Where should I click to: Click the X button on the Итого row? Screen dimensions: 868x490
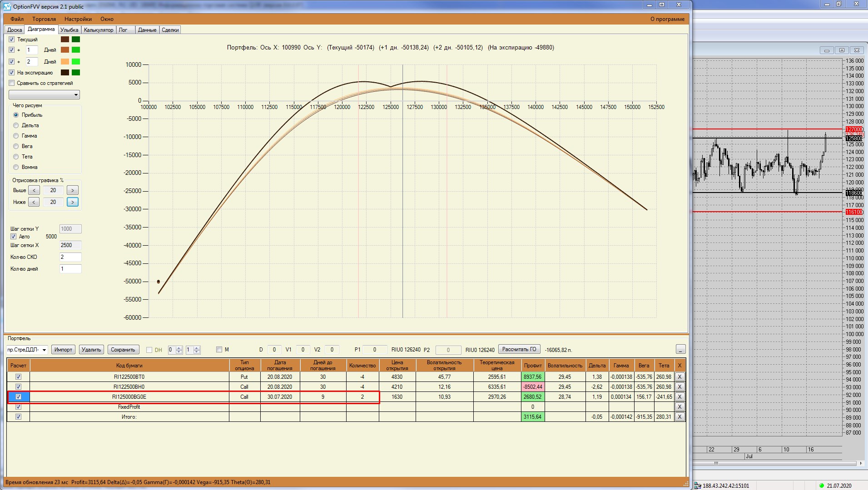pos(680,417)
